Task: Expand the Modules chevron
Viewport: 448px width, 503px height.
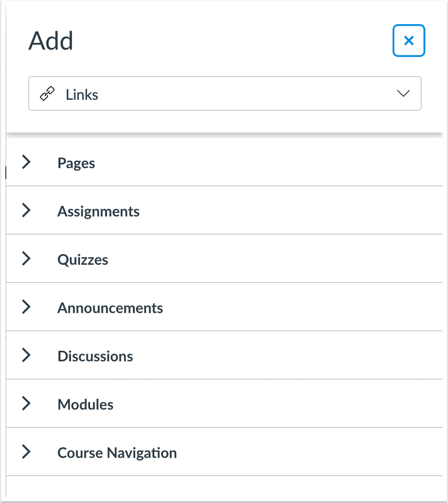Action: click(26, 403)
